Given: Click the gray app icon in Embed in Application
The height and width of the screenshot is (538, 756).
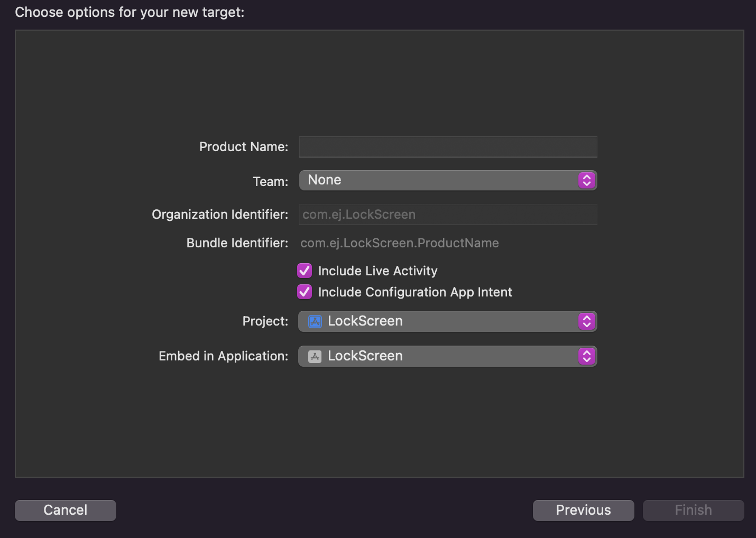Looking at the screenshot, I should pyautogui.click(x=315, y=357).
